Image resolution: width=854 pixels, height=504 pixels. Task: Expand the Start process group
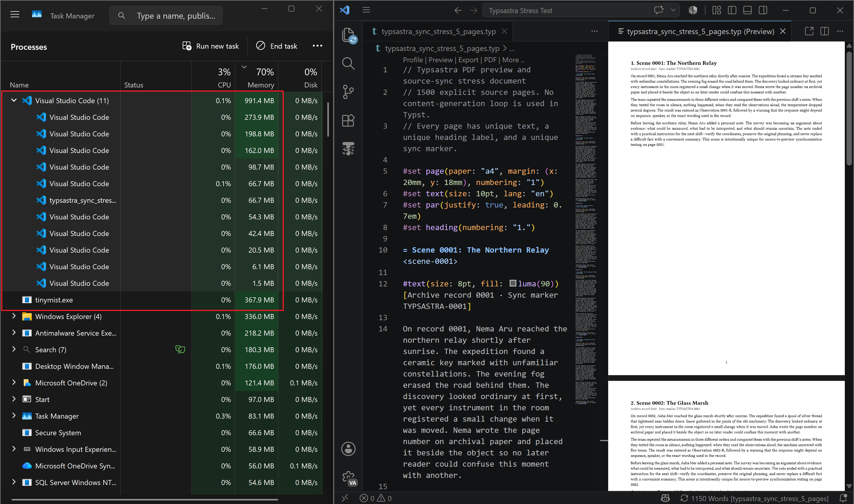pos(14,399)
